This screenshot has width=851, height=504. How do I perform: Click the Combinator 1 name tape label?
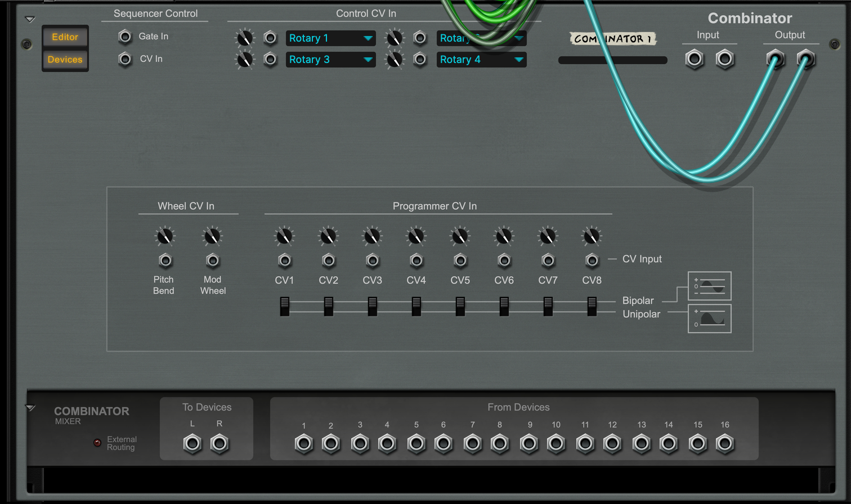click(x=613, y=39)
